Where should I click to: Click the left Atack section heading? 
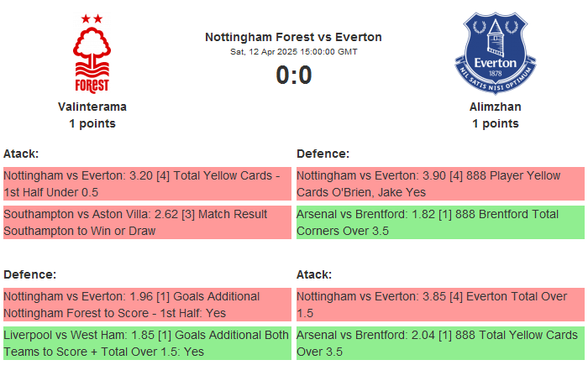(21, 154)
